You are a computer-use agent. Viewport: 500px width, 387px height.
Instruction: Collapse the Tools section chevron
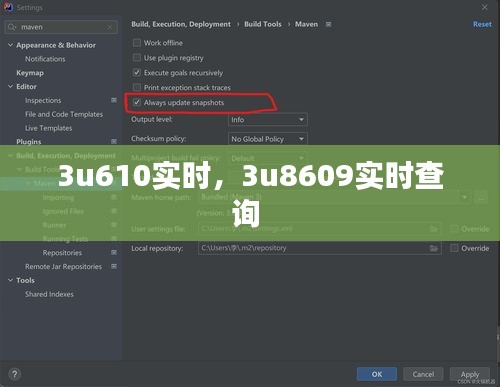pyautogui.click(x=10, y=280)
